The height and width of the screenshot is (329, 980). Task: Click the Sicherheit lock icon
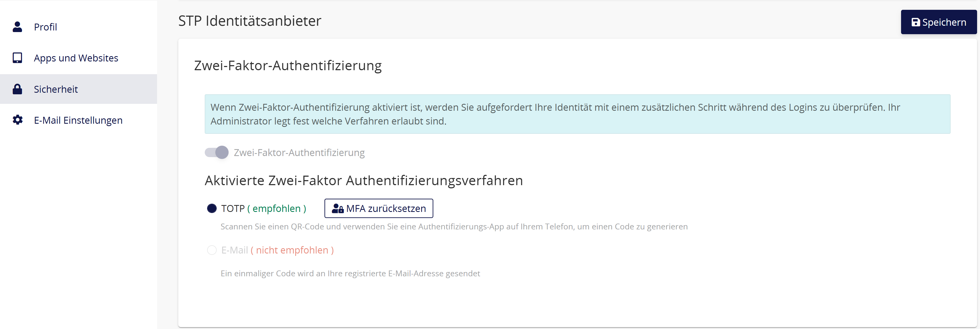(x=17, y=89)
